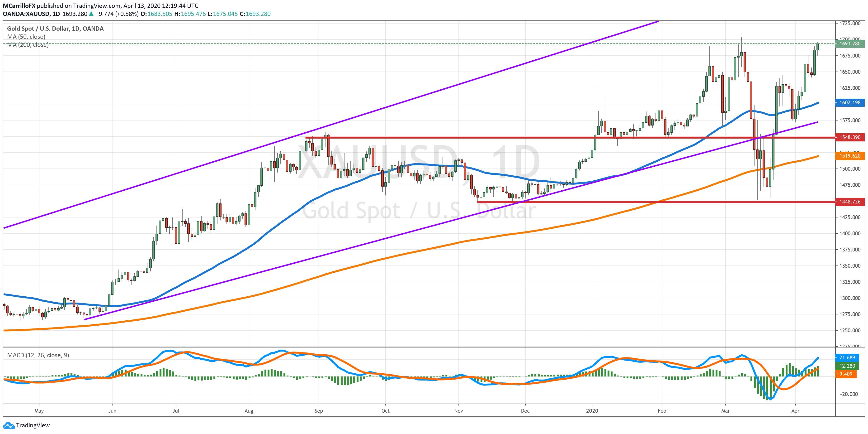
Task: Click the Dec label on time axis
Action: coord(525,411)
